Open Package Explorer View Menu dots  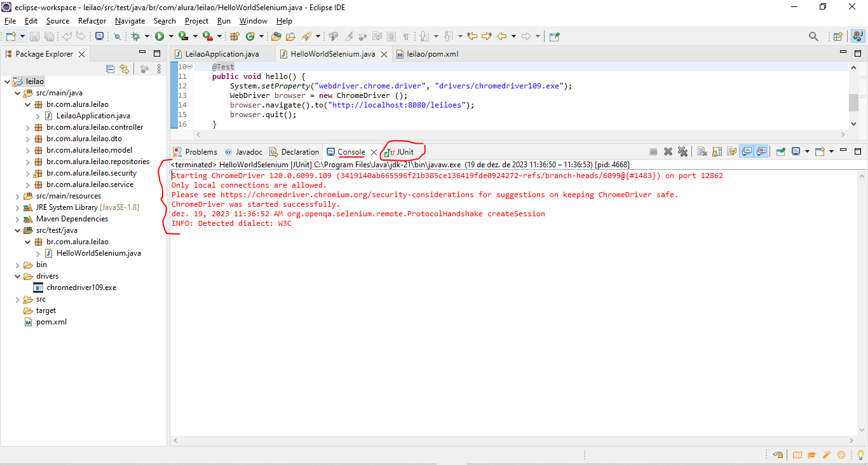pos(159,69)
